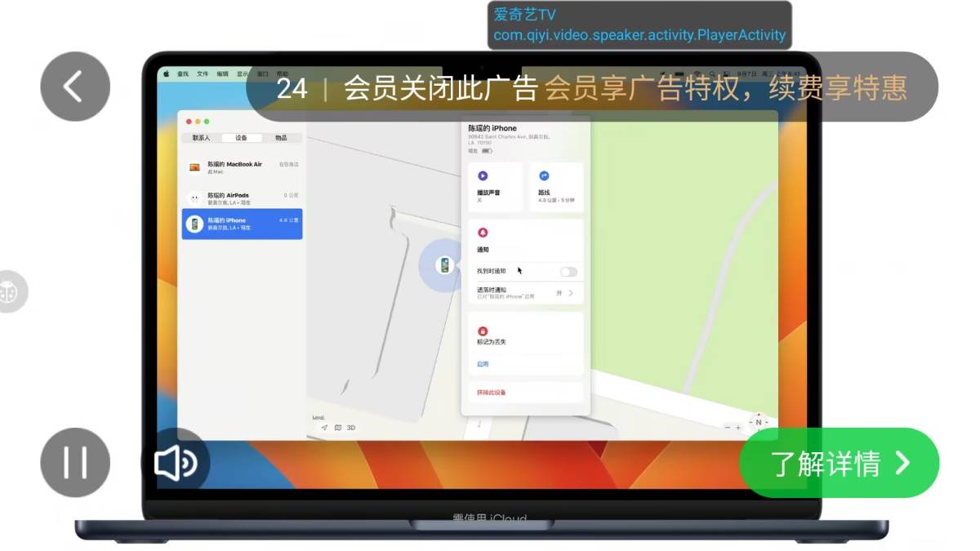Screen dimensions: 980x551
Task: Pause the ad video playback
Action: [x=75, y=462]
